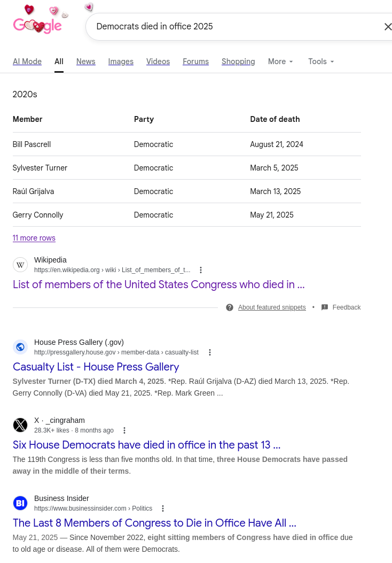Expand the table with 11 more rows
Screen dimensions: 392x563
[x=34, y=238]
